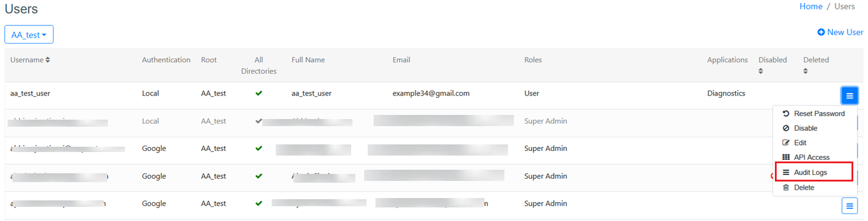This screenshot has width=868, height=221.
Task: Click the green checkmark in aa_test_user row
Action: click(259, 93)
